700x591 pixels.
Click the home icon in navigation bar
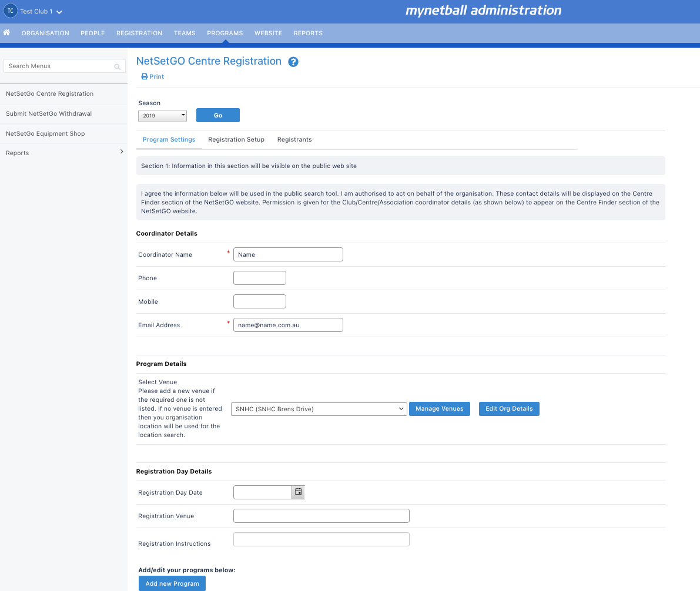pos(6,32)
